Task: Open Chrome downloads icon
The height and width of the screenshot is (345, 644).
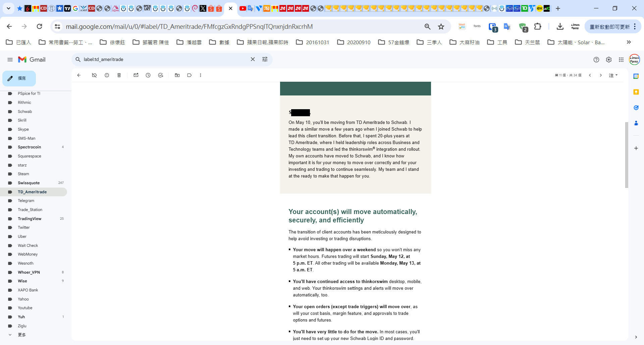Action: (560, 26)
